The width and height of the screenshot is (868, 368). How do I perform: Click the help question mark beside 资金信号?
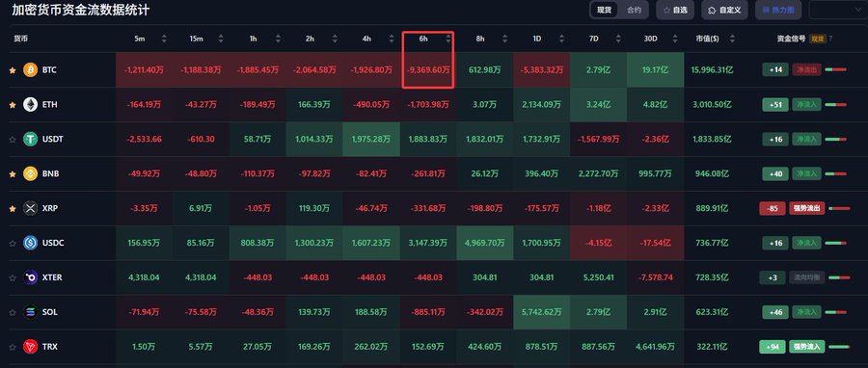click(x=830, y=39)
